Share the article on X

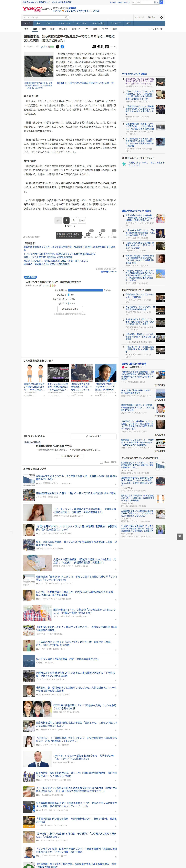coord(57,47)
